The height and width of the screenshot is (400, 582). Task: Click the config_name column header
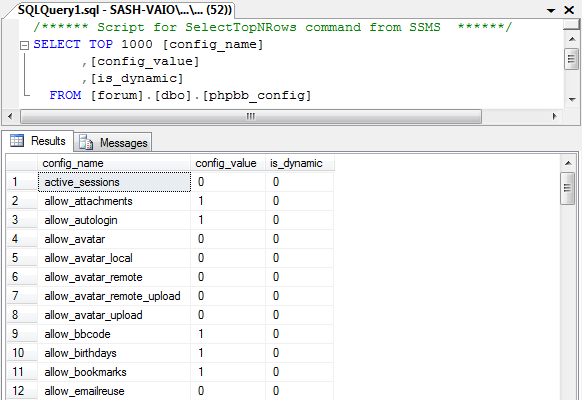pyautogui.click(x=114, y=163)
